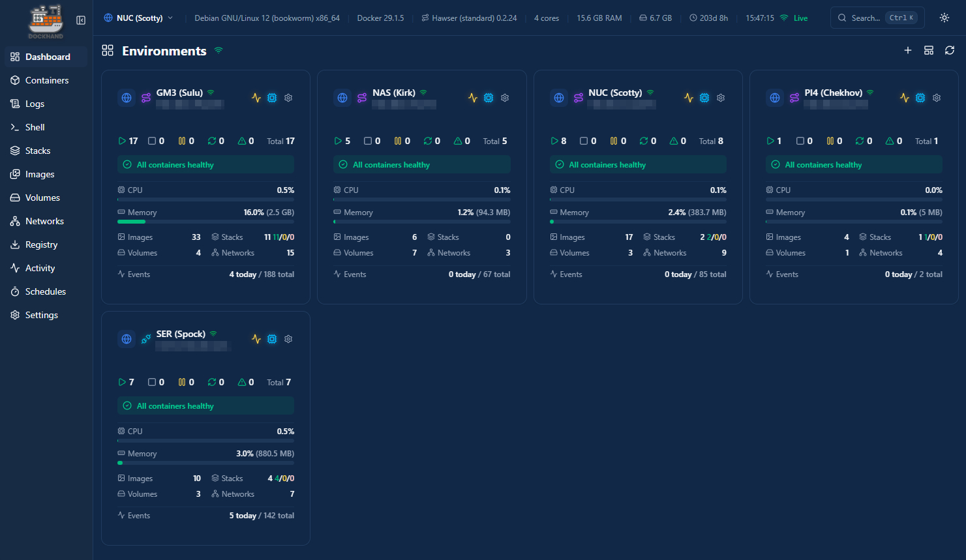This screenshot has width=966, height=560.
Task: Change the dashboard tile layout
Action: (x=929, y=50)
